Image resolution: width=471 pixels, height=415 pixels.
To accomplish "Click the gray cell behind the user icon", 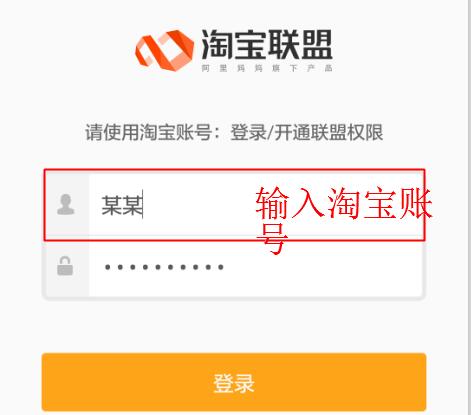I will pyautogui.click(x=67, y=205).
